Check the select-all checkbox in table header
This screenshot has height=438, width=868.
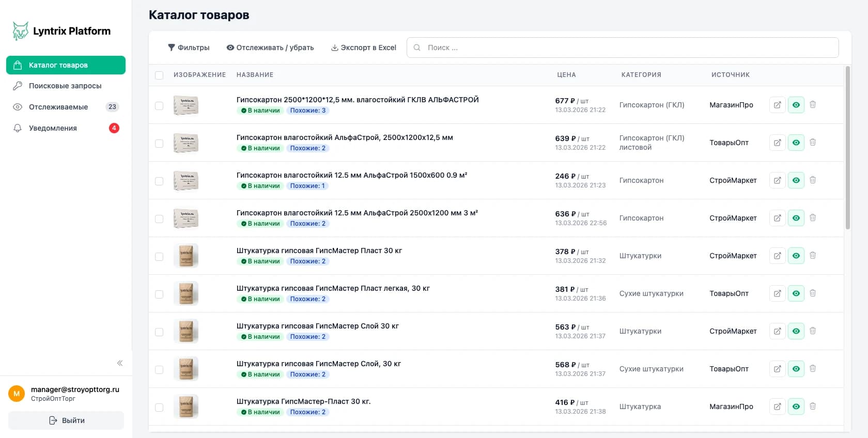pyautogui.click(x=159, y=75)
